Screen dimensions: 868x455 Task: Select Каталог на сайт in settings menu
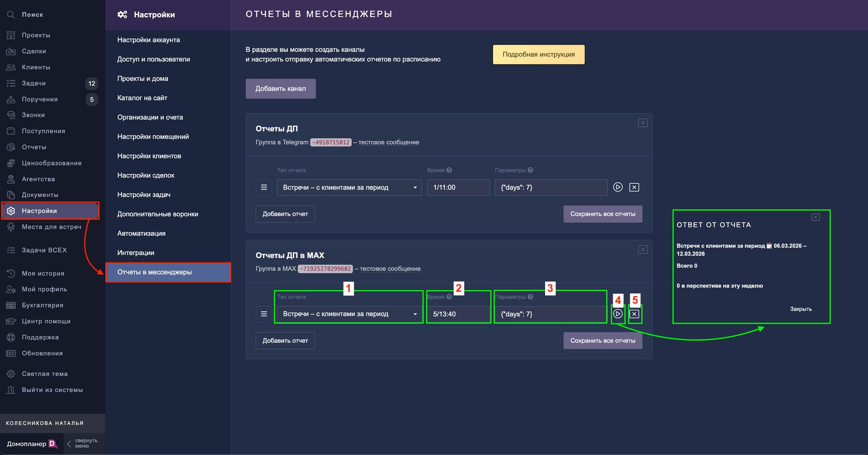click(x=168, y=98)
